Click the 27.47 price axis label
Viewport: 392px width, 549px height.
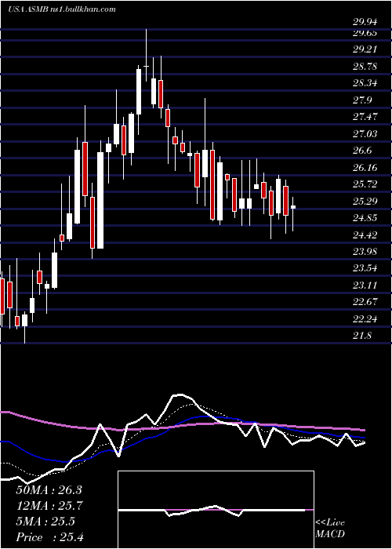(x=365, y=117)
